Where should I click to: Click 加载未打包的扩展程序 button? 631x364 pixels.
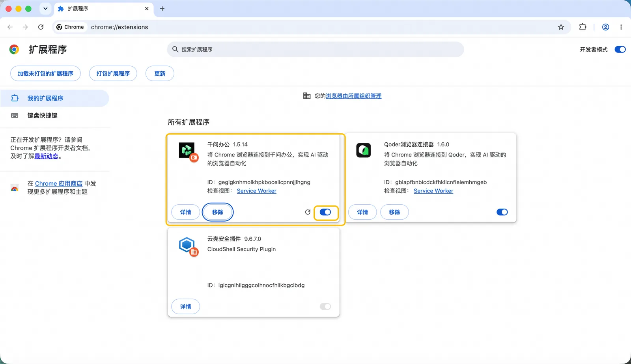tap(45, 74)
